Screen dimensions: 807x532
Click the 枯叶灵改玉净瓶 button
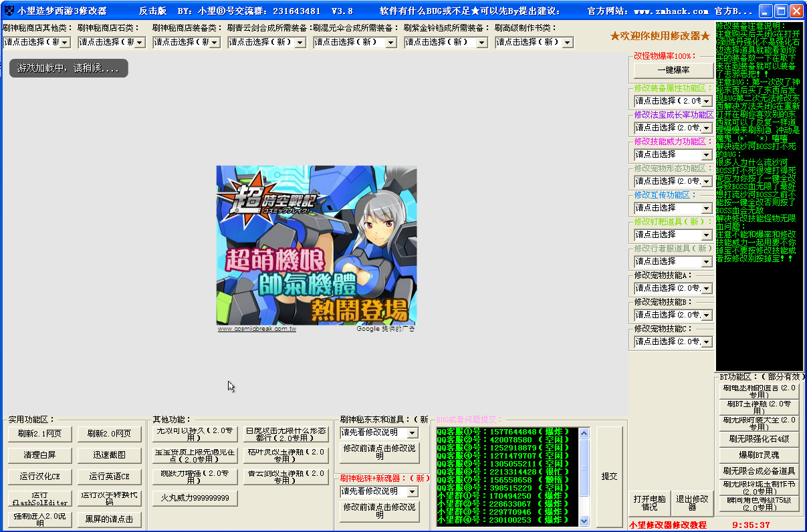pos(285,456)
